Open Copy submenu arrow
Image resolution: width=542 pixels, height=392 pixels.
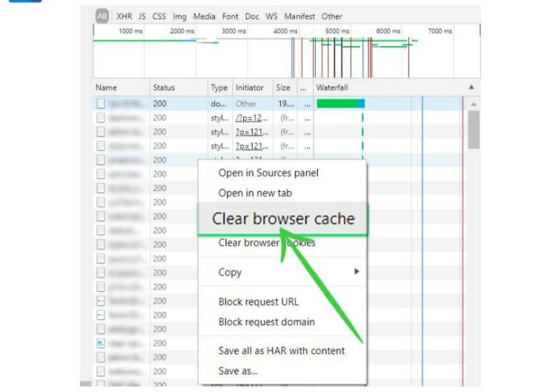357,271
